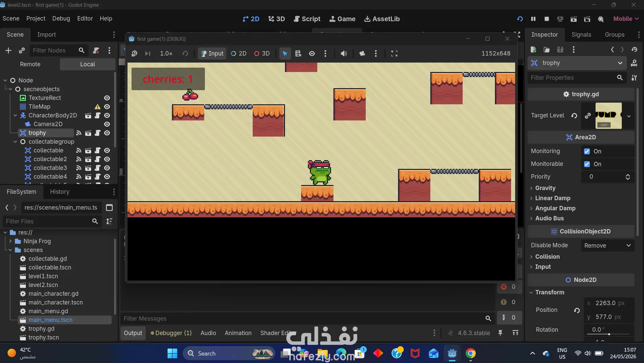Activate the select mode arrow tool
644x363 pixels.
(x=285, y=53)
